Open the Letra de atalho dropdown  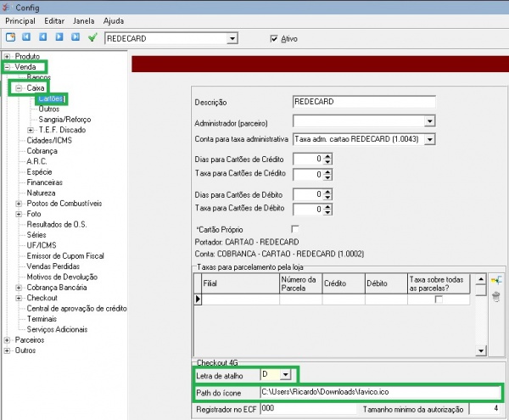click(x=285, y=374)
